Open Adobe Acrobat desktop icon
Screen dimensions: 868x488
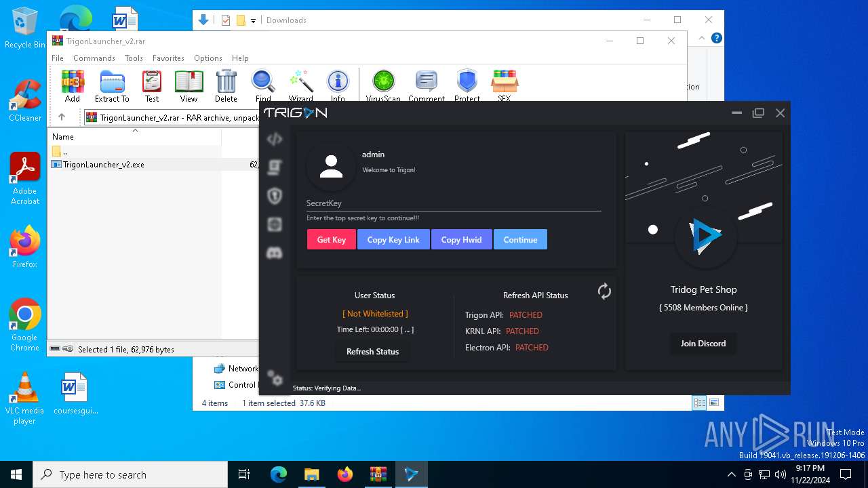point(25,178)
